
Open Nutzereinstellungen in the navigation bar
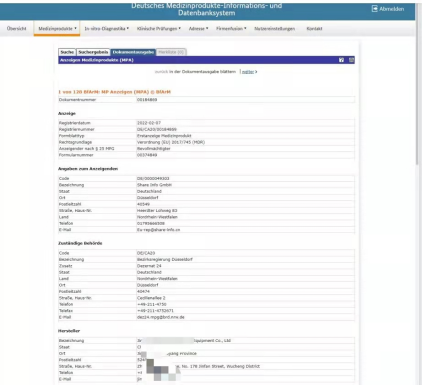click(274, 29)
